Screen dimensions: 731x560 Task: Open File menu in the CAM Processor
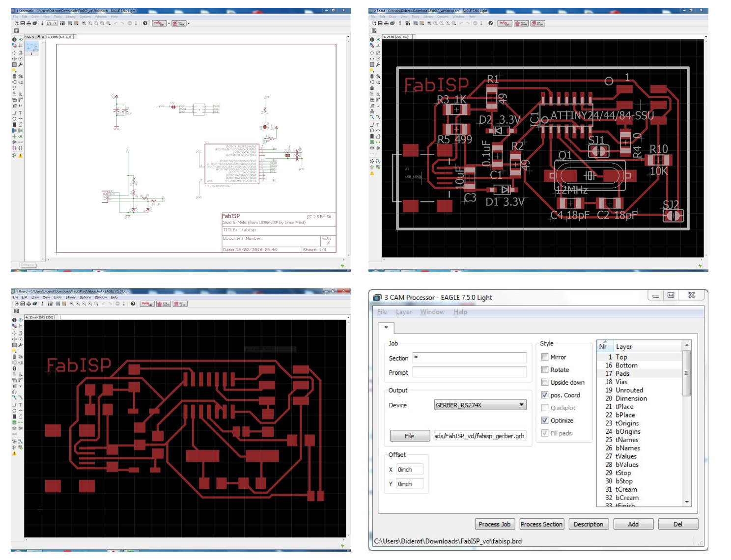[x=382, y=312]
